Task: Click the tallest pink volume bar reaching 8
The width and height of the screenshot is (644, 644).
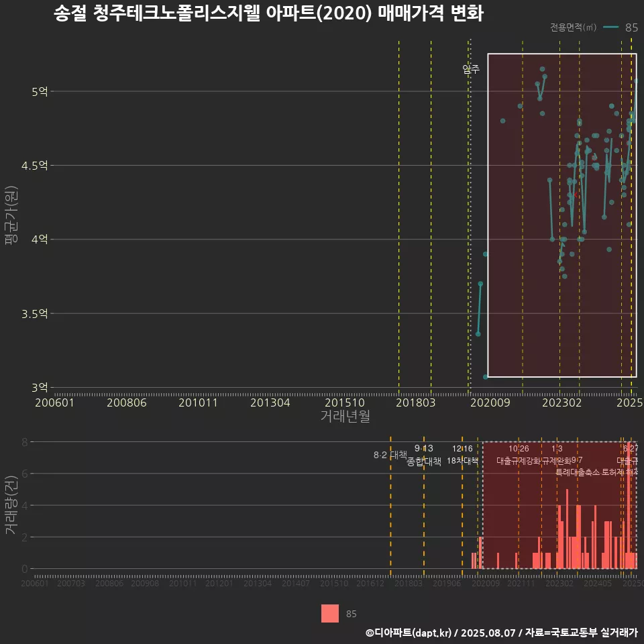Action: pyautogui.click(x=629, y=506)
